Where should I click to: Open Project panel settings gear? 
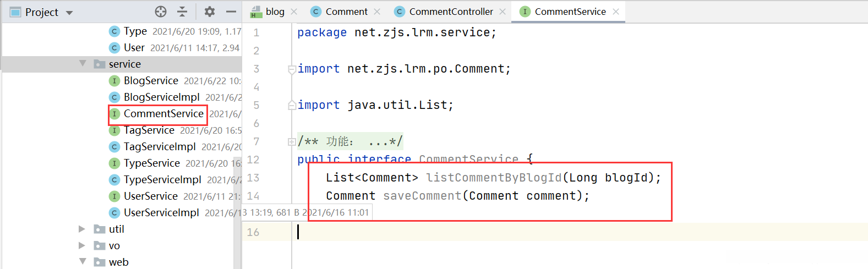[x=209, y=12]
